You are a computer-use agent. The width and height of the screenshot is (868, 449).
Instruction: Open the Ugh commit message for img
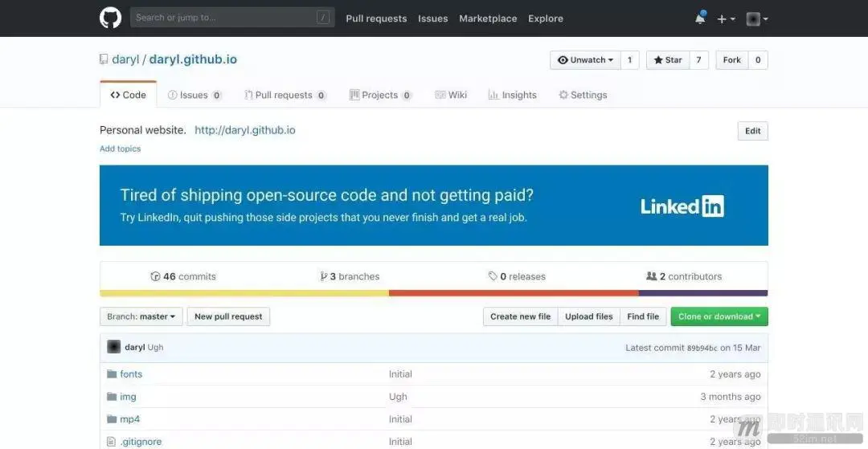click(x=398, y=397)
